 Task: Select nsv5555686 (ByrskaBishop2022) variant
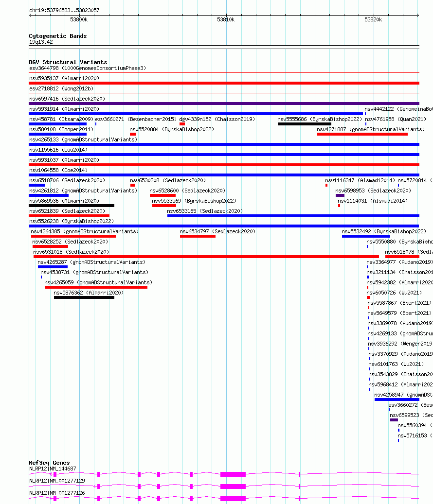click(x=320, y=119)
